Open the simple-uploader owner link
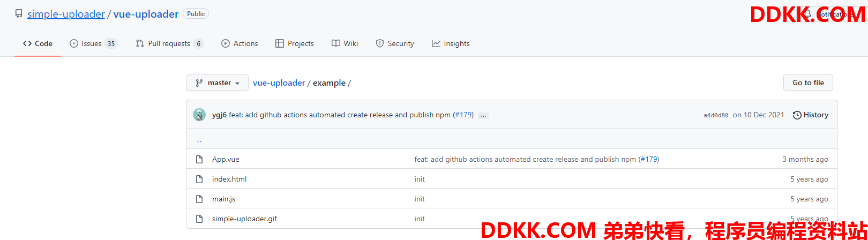The width and height of the screenshot is (868, 240). tap(66, 14)
